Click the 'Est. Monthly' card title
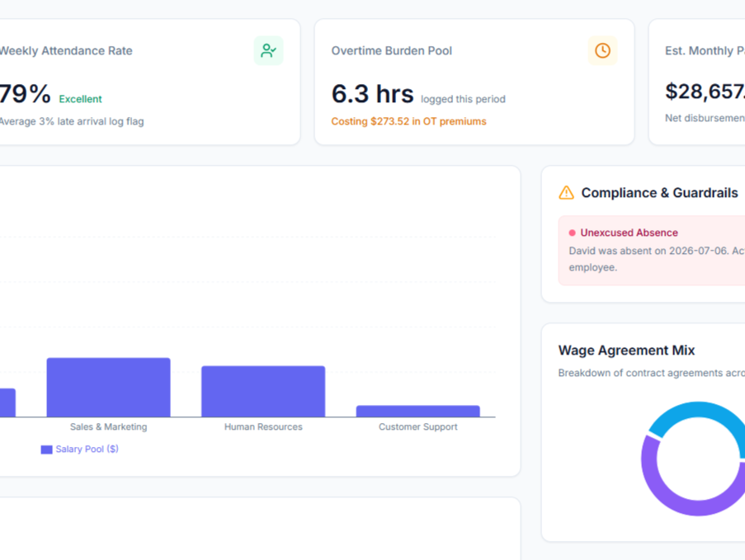This screenshot has height=560, width=745. tap(705, 51)
